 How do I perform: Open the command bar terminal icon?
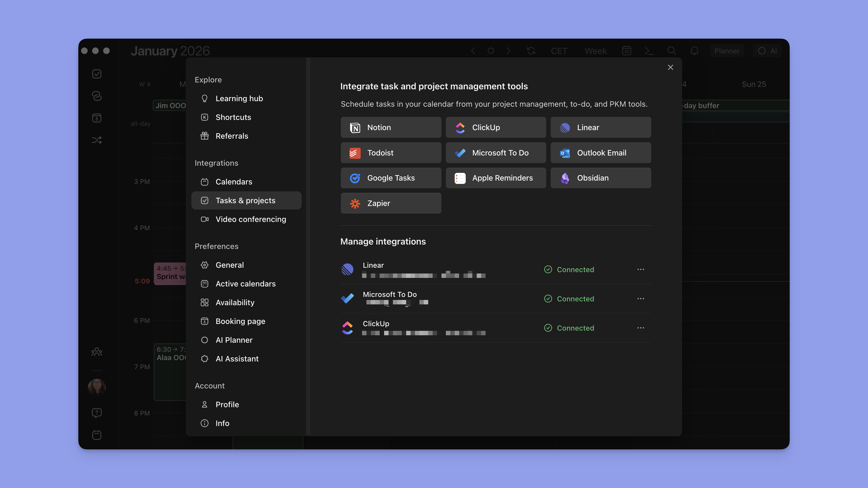[x=649, y=50]
